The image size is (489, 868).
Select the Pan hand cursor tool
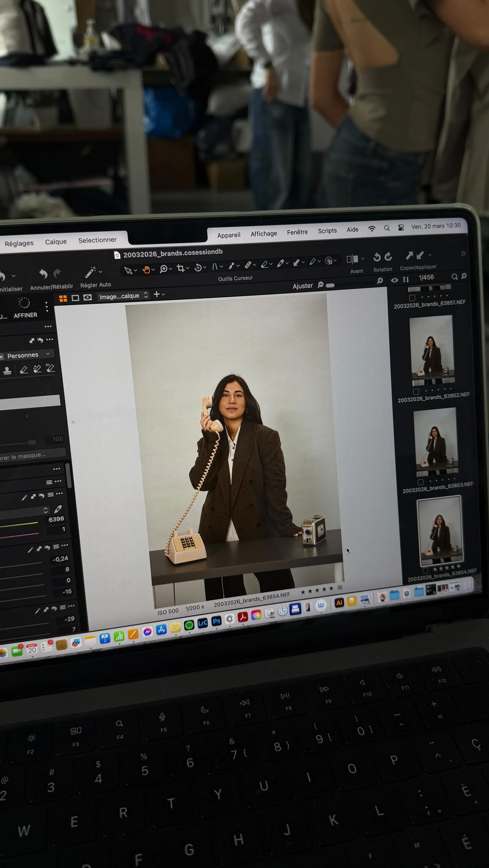click(146, 270)
